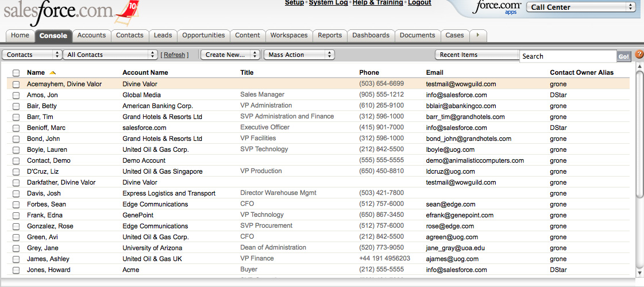Select the checkbox for Bair, Betty
Image resolution: width=644 pixels, height=287 pixels.
(x=16, y=106)
